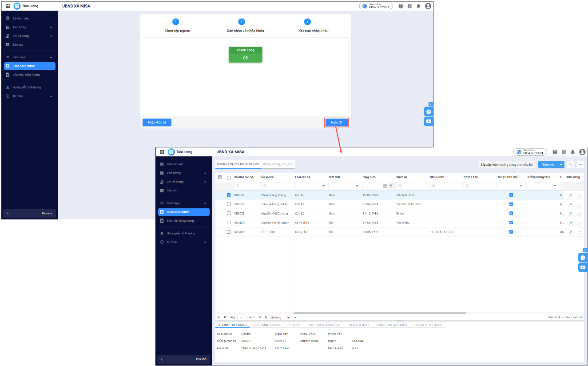588x366 pixels.
Task: Open the Nâng lương, phụ cấp tab
Action: click(x=278, y=164)
